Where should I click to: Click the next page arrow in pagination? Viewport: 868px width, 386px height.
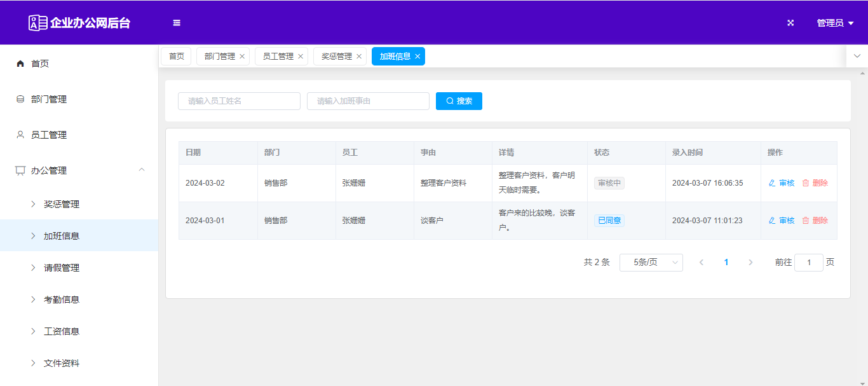coord(750,263)
